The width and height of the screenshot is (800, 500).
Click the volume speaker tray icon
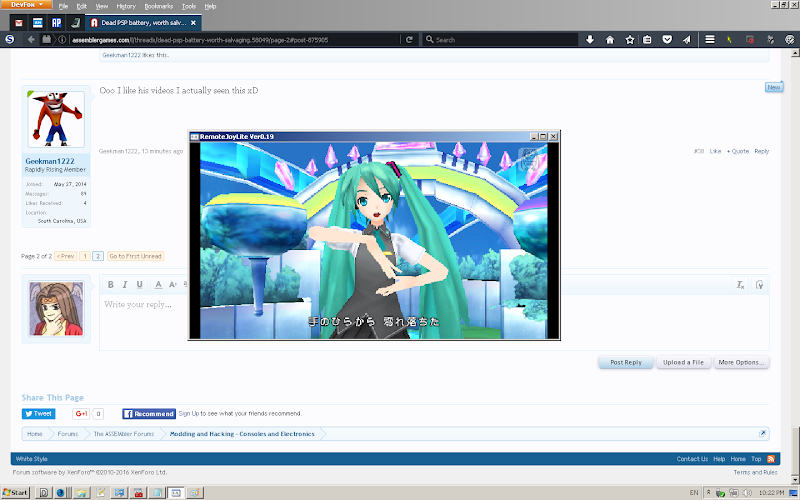pyautogui.click(x=747, y=493)
